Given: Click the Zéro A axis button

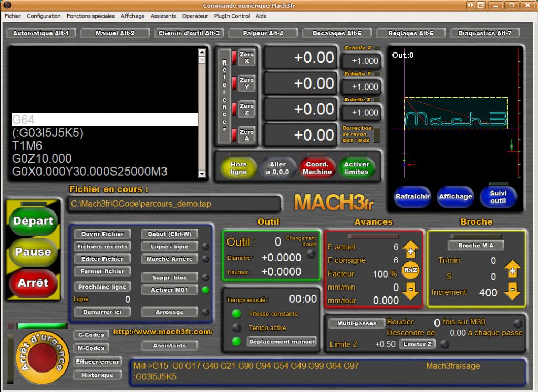Looking at the screenshot, I should [247, 135].
